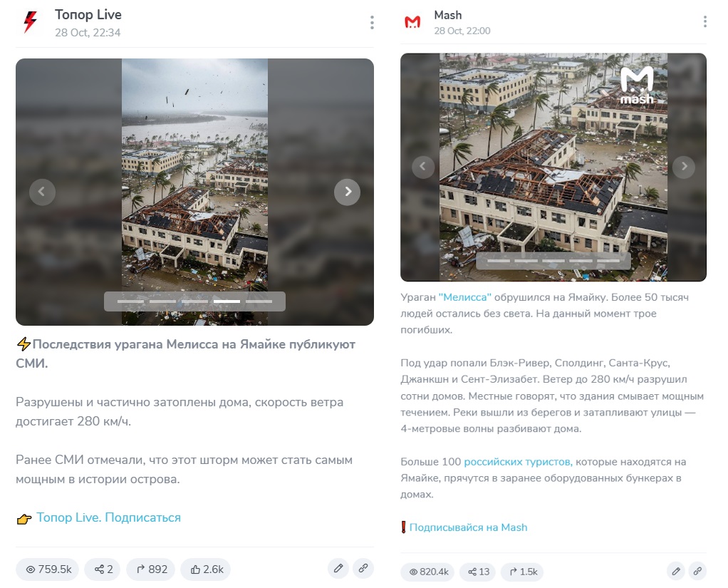Click the 892 forwards counter
The width and height of the screenshot is (728, 588).
coord(151,569)
